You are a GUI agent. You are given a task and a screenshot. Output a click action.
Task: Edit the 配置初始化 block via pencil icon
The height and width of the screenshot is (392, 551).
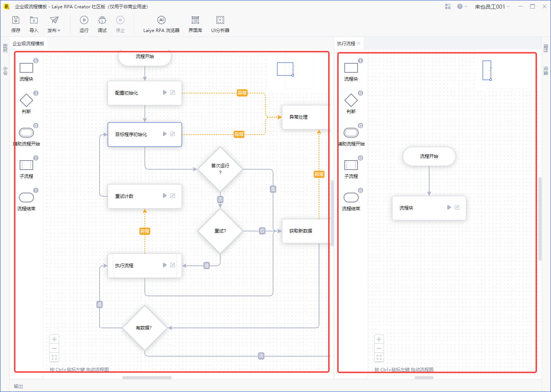tap(173, 92)
